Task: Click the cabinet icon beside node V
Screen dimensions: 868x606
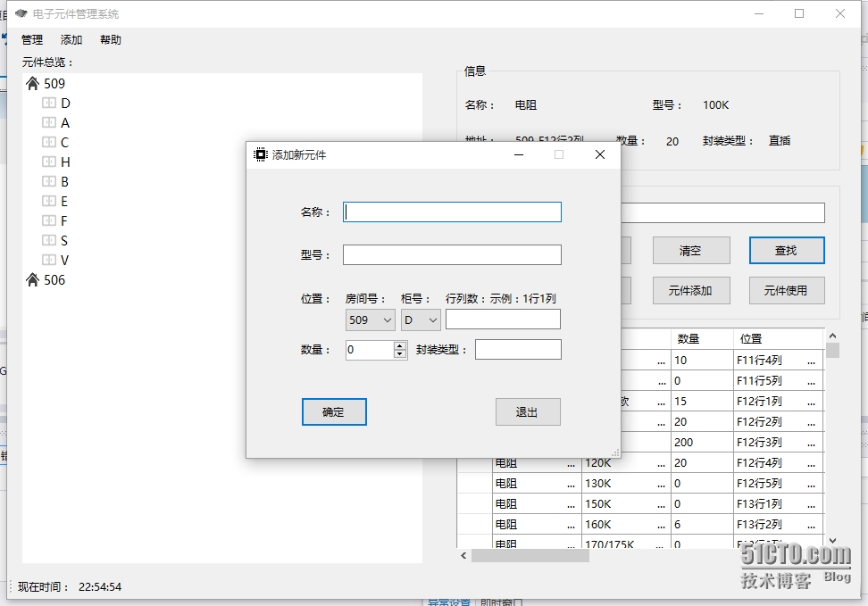Action: [x=49, y=260]
